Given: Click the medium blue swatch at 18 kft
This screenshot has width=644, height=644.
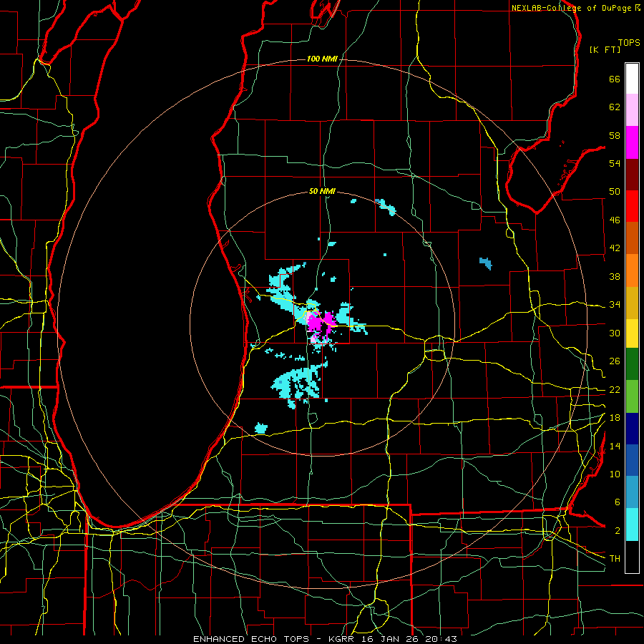Looking at the screenshot, I should pyautogui.click(x=632, y=460).
